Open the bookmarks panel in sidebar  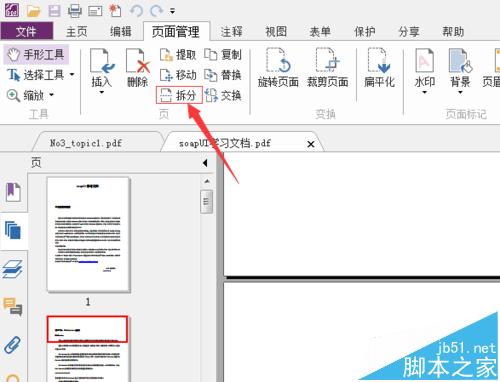click(13, 192)
